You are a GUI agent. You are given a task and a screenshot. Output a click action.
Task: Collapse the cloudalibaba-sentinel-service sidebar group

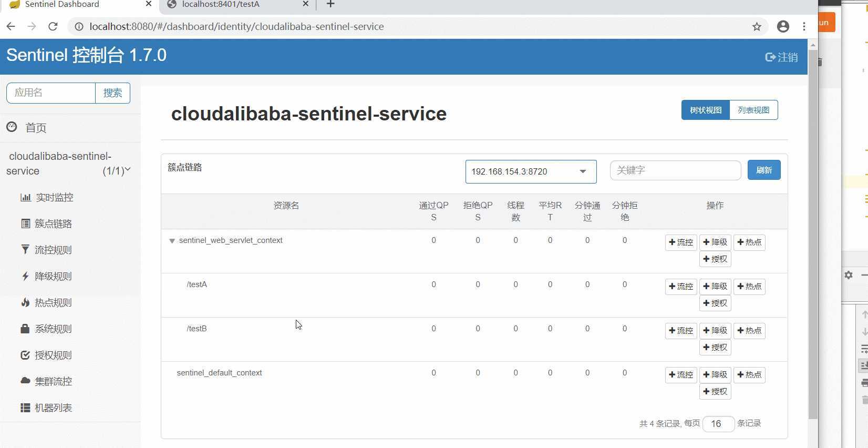68,164
